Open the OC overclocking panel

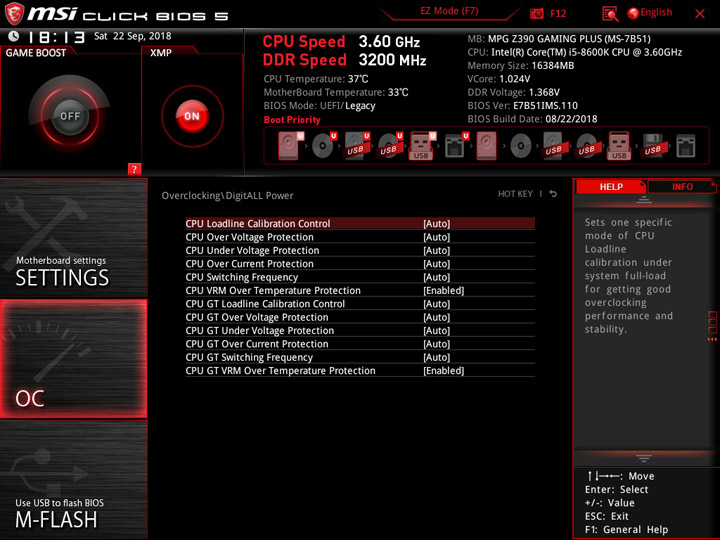[x=73, y=359]
